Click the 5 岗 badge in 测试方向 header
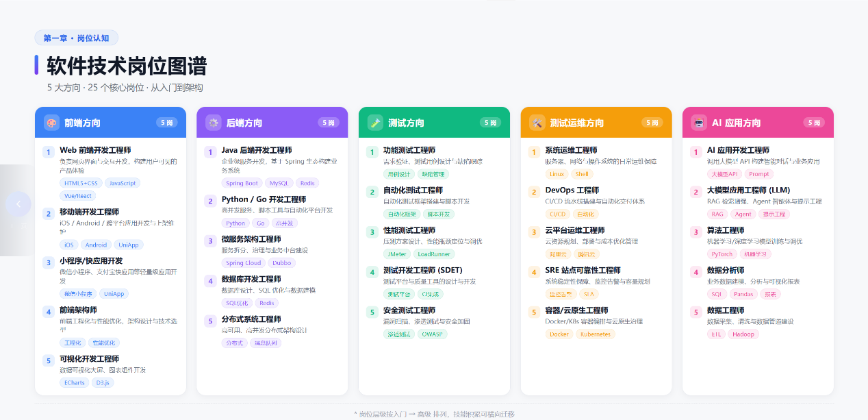The width and height of the screenshot is (868, 420). (490, 123)
